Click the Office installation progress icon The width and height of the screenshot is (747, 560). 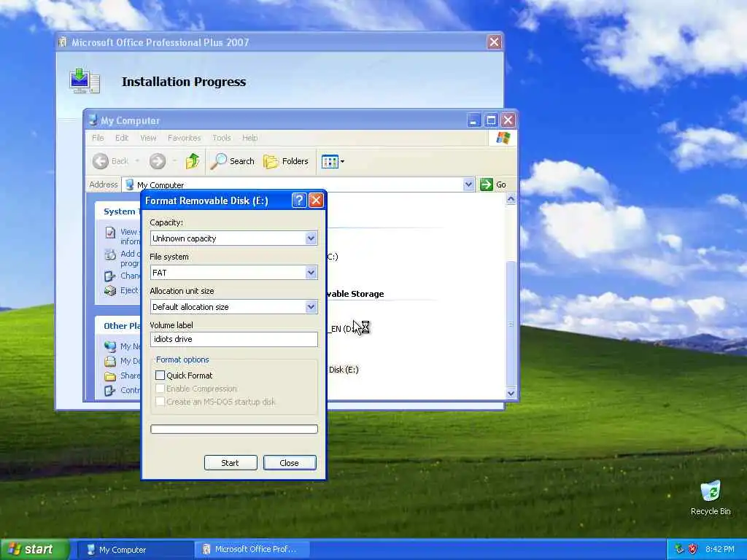click(85, 81)
